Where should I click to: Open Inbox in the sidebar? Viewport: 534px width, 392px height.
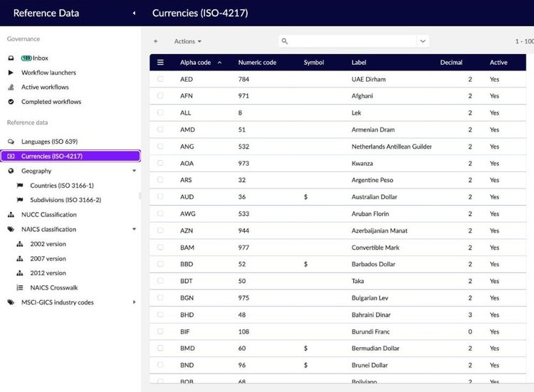(41, 58)
